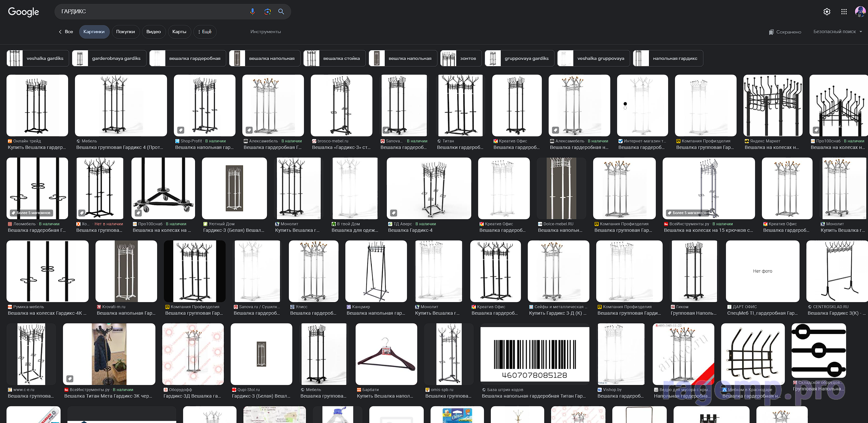
Task: Click the voice search microphone icon
Action: 252,12
